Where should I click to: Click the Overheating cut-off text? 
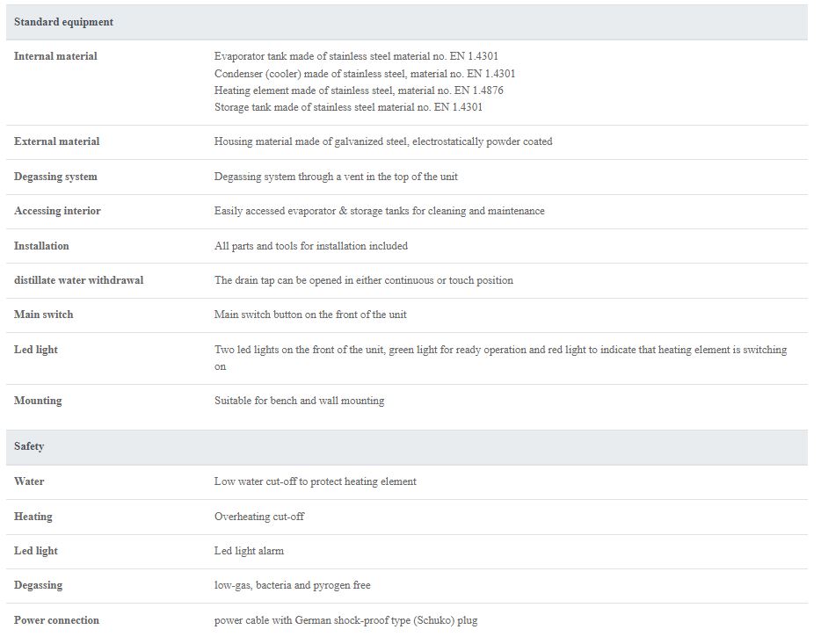(x=259, y=517)
